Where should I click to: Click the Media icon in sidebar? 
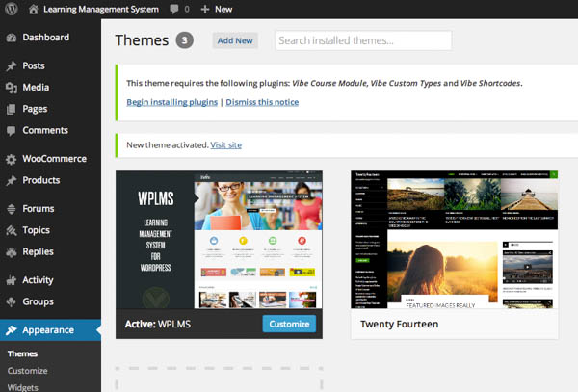click(11, 88)
